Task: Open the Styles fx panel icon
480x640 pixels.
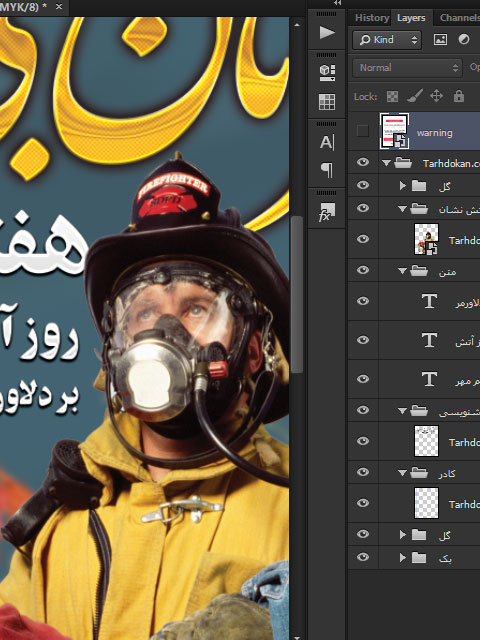Action: click(x=327, y=212)
